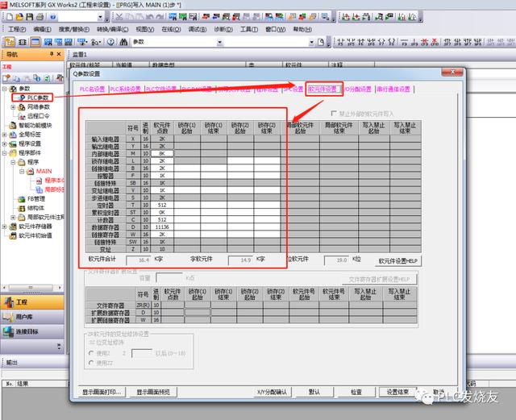The image size is (516, 420).
Task: Open 工程(P) menu
Action: (17, 29)
